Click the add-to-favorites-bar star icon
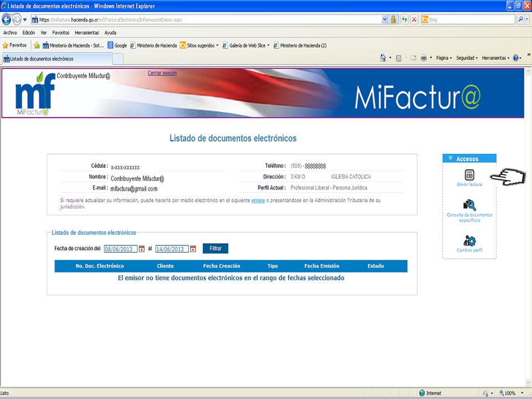The height and width of the screenshot is (399, 532). point(37,45)
